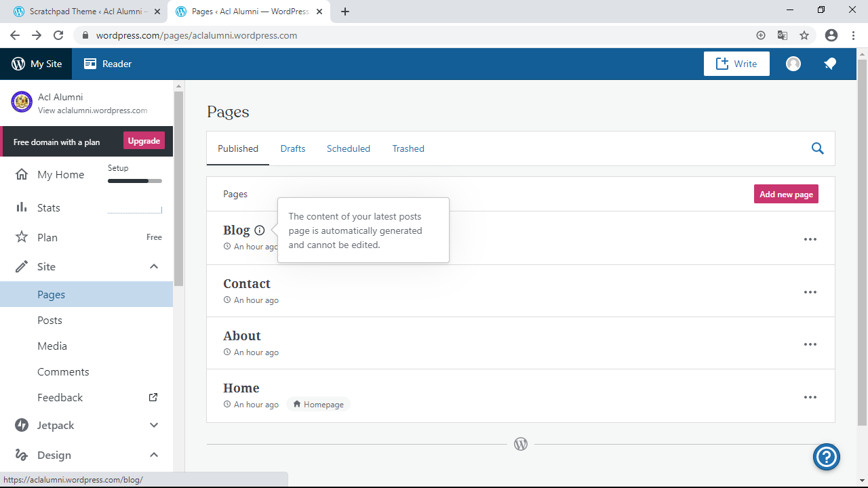Collapse the Site menu section
868x488 pixels.
pyautogui.click(x=154, y=266)
